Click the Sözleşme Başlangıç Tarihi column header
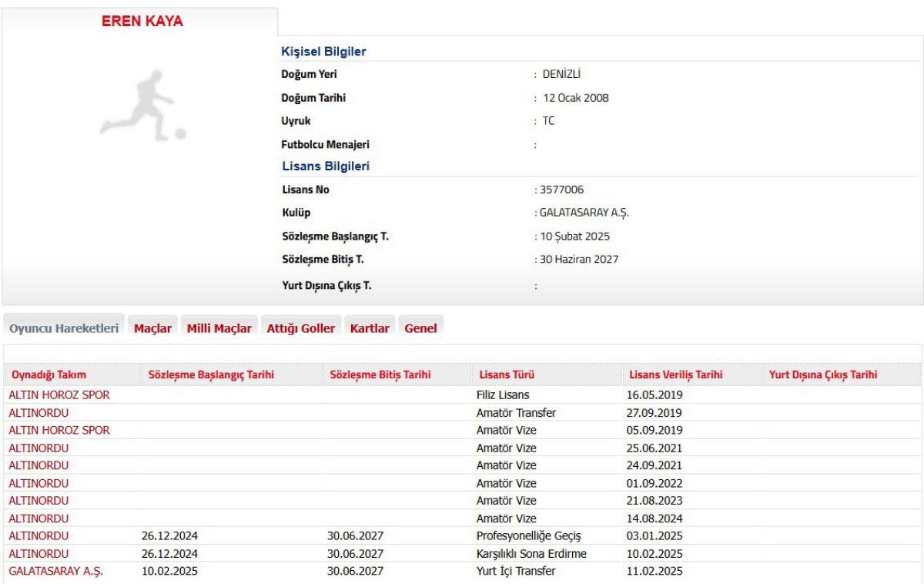The width and height of the screenshot is (924, 584). 211,375
